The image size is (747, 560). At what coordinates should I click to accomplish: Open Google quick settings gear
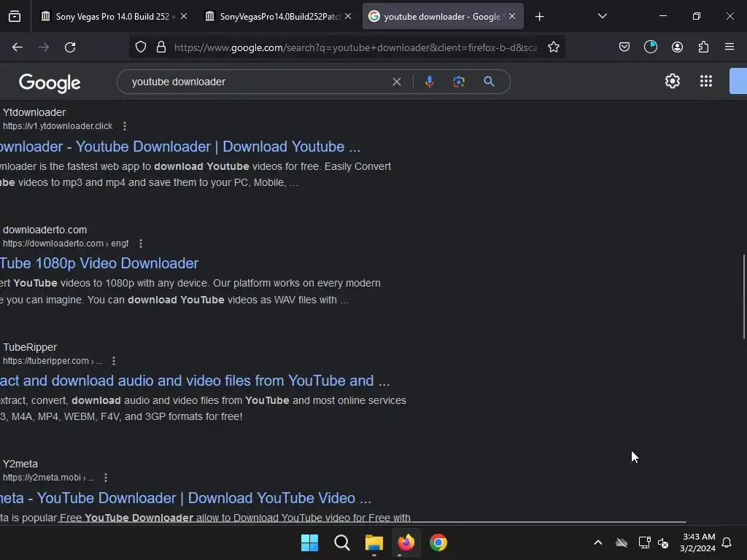pyautogui.click(x=673, y=82)
